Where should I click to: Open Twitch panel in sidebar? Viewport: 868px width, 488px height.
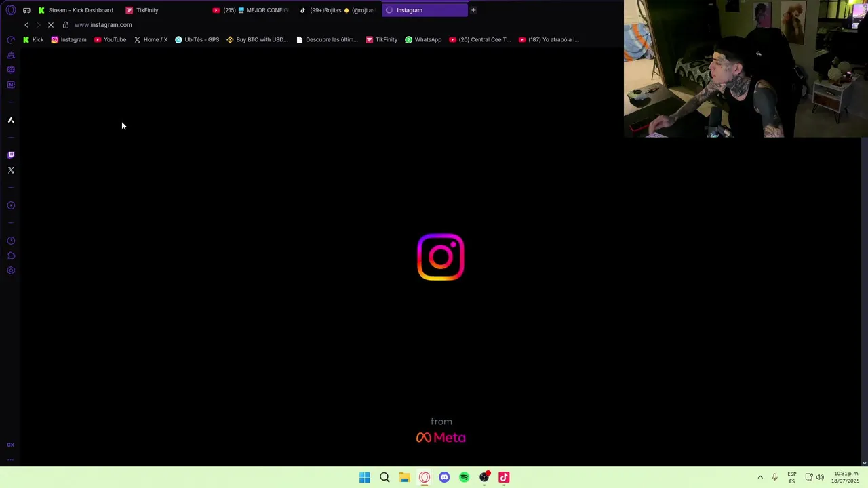click(11, 155)
